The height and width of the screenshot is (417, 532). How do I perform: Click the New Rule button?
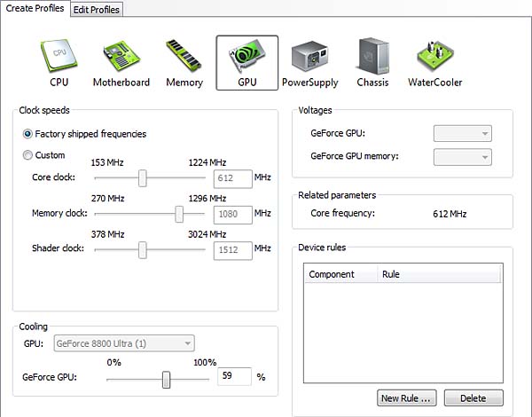pyautogui.click(x=406, y=398)
